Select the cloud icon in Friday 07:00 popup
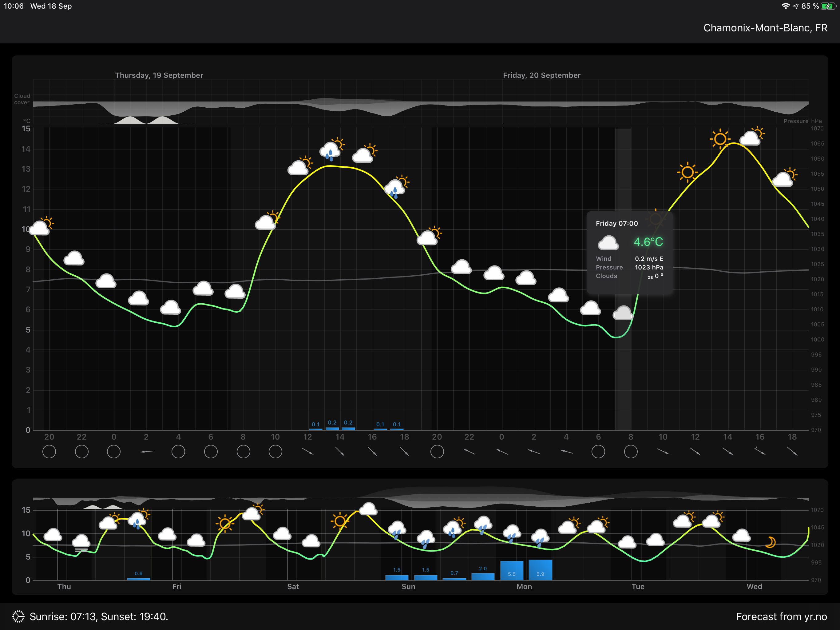 pos(608,243)
